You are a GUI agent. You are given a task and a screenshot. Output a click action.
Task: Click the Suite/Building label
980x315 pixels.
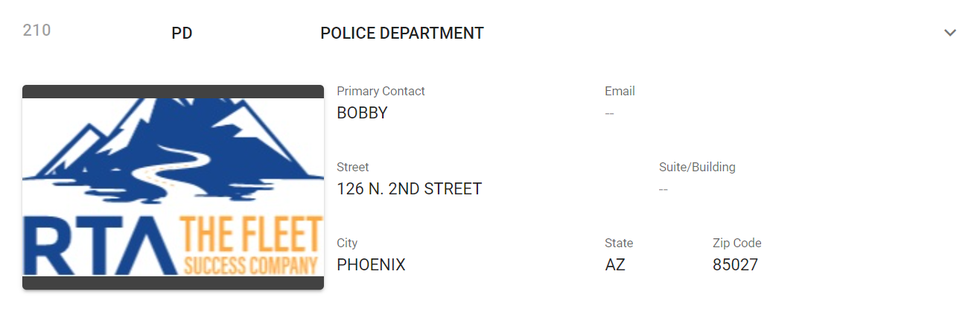click(x=697, y=167)
